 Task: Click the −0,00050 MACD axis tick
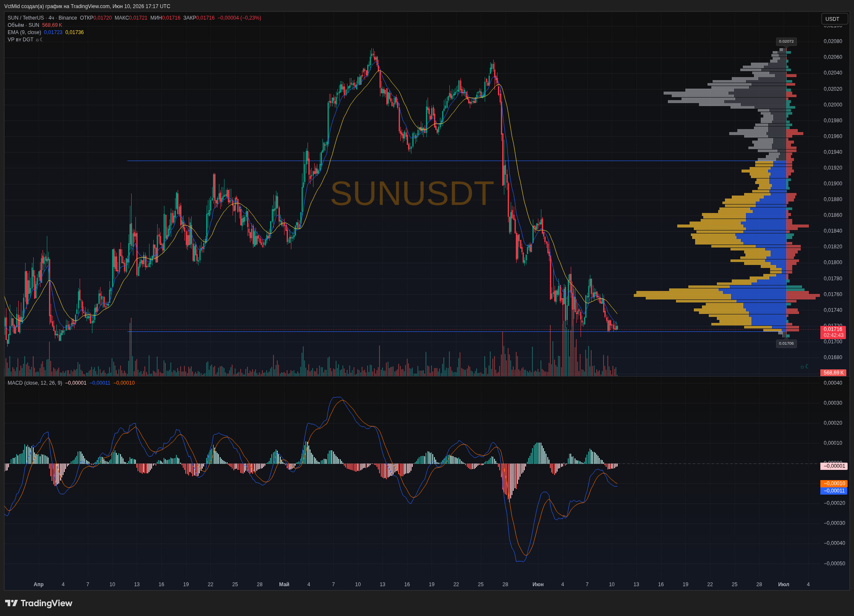pyautogui.click(x=834, y=564)
